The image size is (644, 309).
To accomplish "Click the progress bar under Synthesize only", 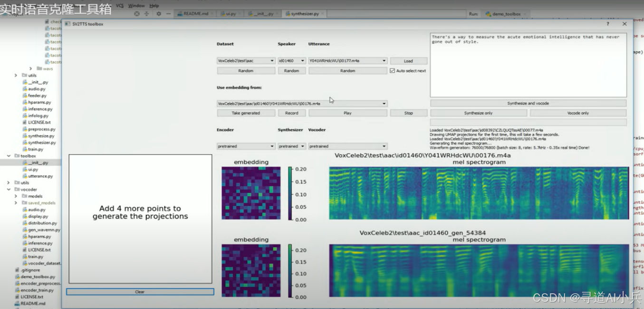I will point(528,122).
